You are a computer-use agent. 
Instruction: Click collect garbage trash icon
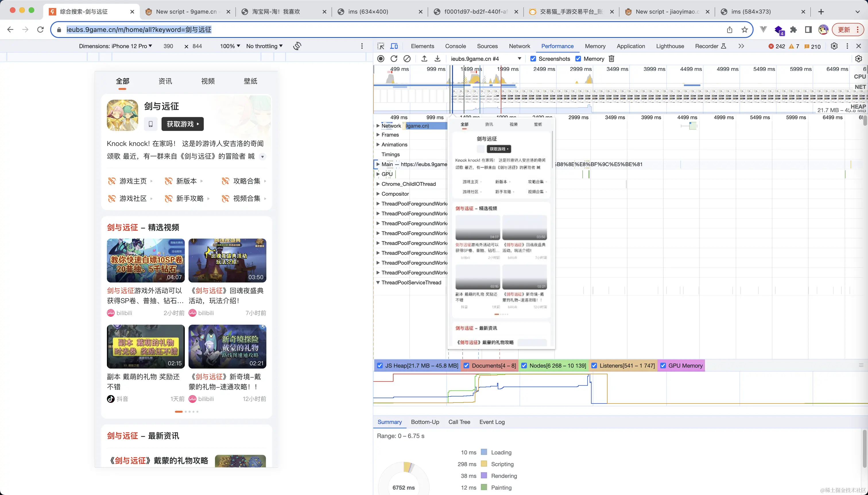pyautogui.click(x=611, y=59)
